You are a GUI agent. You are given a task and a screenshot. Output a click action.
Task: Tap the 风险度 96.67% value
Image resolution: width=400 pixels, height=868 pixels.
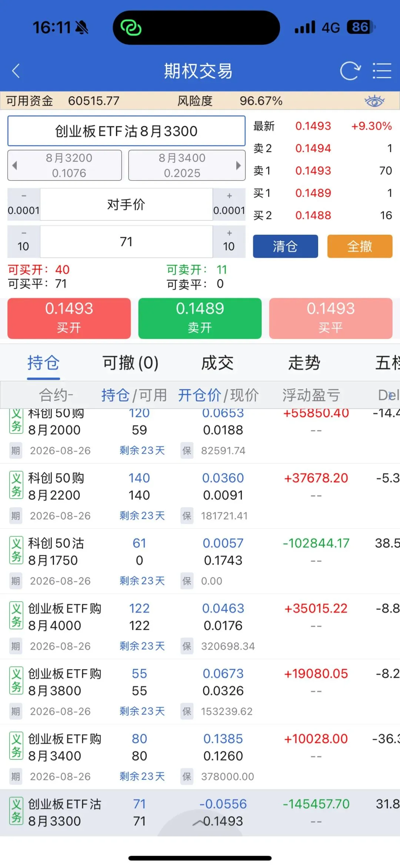tap(261, 101)
